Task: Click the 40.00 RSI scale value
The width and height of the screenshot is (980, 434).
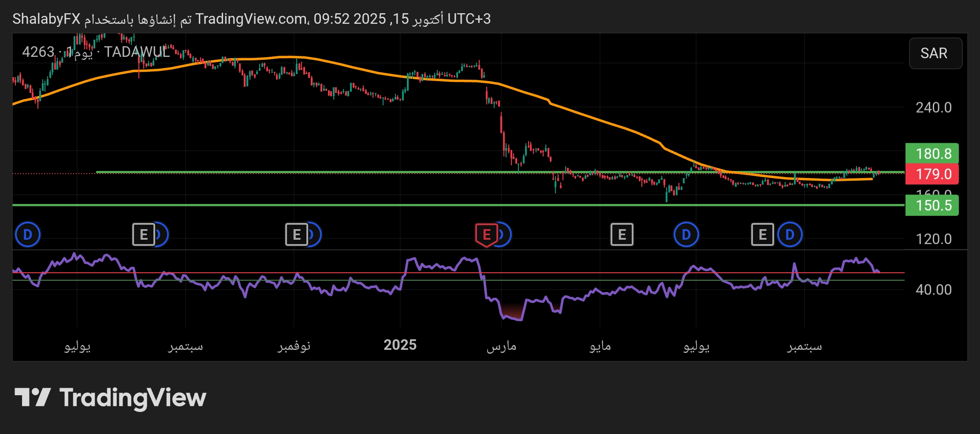Action: tap(933, 289)
